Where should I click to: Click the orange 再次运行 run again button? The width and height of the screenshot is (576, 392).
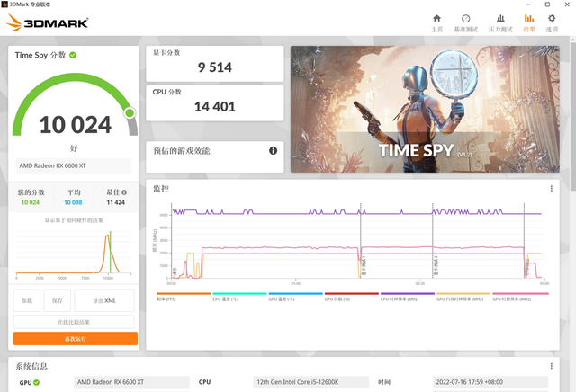pyautogui.click(x=76, y=339)
